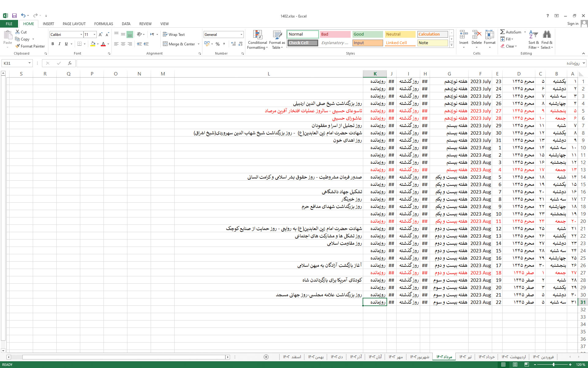Switch to the FORMULAS tab
The image size is (588, 368).
(104, 24)
